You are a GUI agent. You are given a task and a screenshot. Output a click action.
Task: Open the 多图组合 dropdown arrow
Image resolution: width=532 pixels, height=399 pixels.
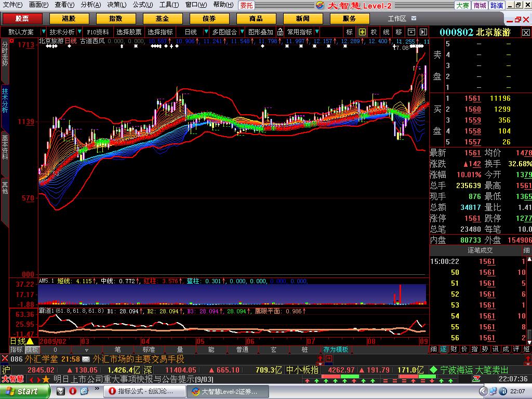[242, 32]
